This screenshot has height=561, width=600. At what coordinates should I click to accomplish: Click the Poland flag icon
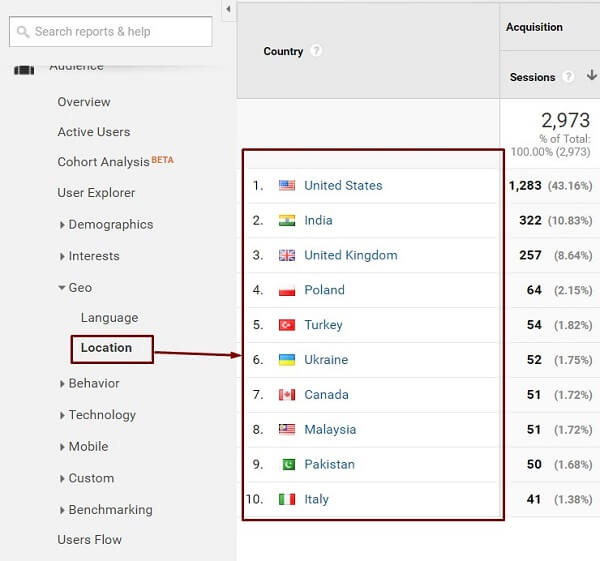tap(287, 290)
